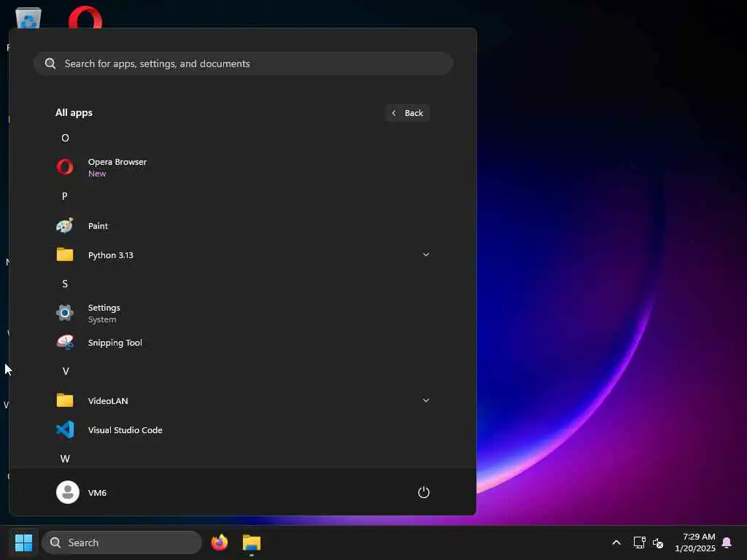Open the Settings gear icon
747x560 pixels.
pos(65,313)
